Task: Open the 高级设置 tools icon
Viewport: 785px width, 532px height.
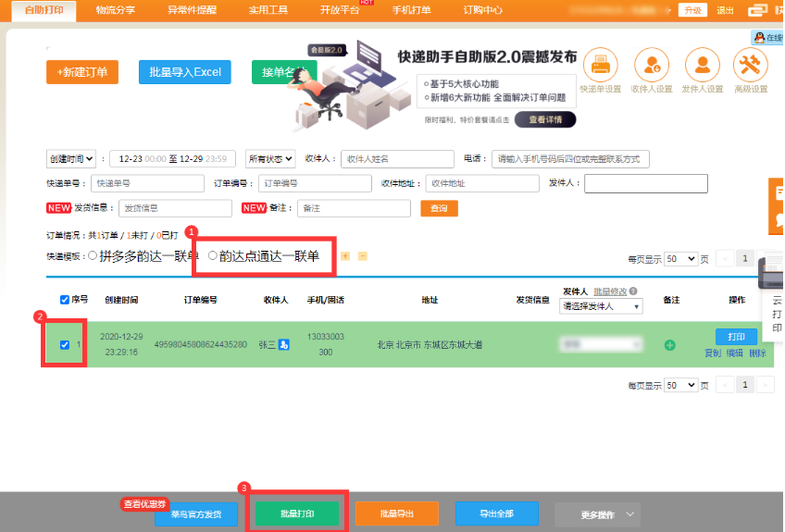Action: (x=750, y=65)
